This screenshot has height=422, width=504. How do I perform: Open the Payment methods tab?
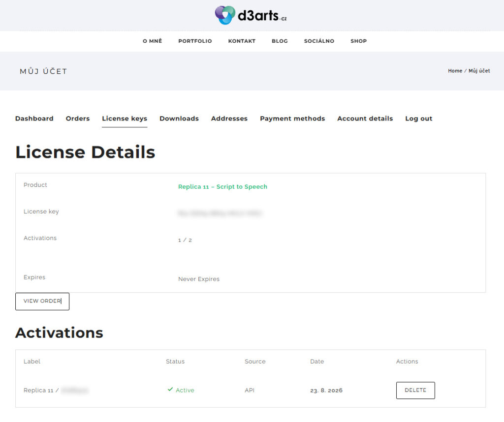pyautogui.click(x=292, y=119)
